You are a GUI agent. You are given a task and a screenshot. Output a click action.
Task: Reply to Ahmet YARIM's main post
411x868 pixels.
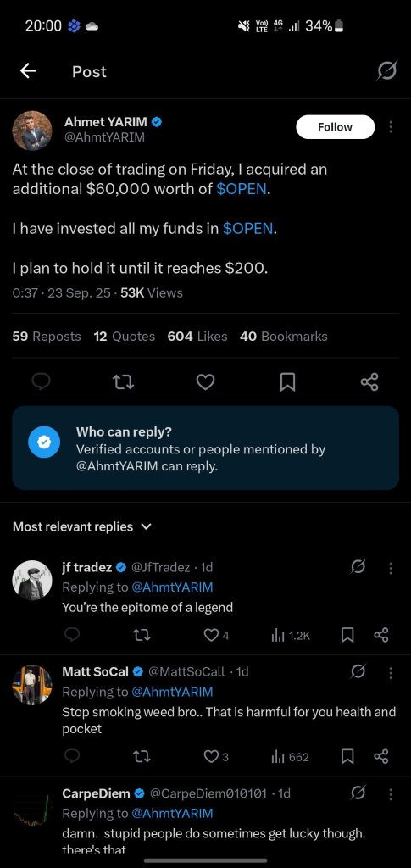coord(42,381)
